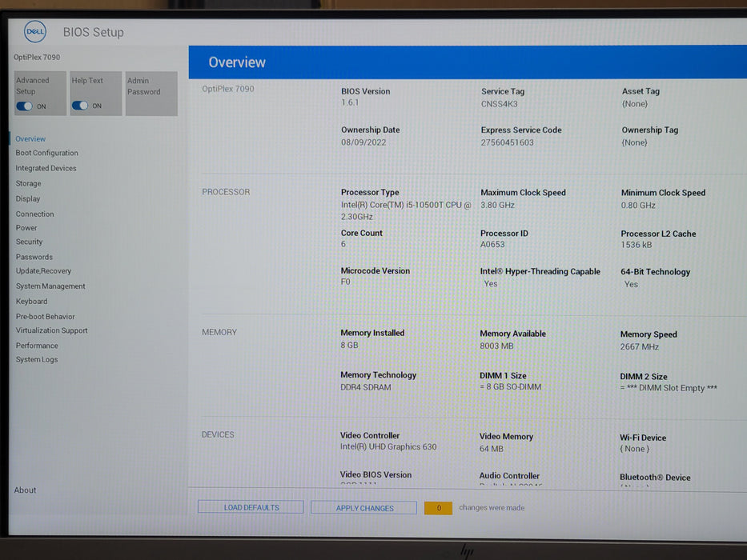Toggle the Advanced Setup switch
747x560 pixels.
pyautogui.click(x=24, y=106)
